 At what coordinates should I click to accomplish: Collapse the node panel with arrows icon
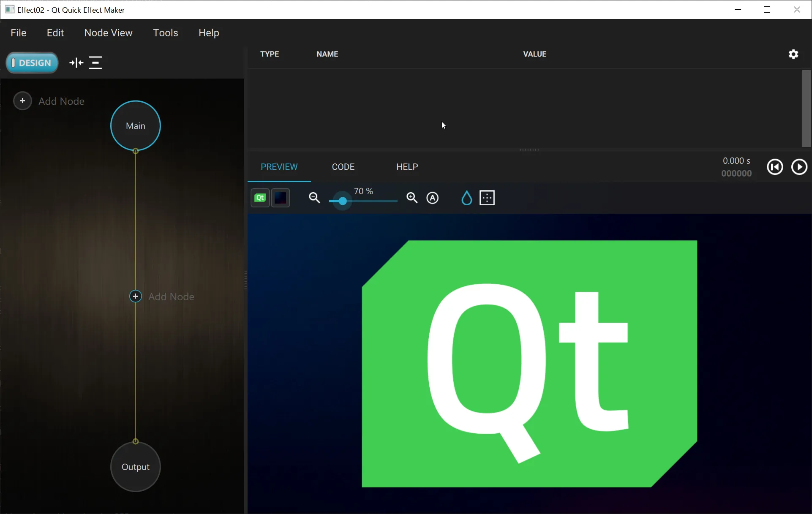coord(75,63)
